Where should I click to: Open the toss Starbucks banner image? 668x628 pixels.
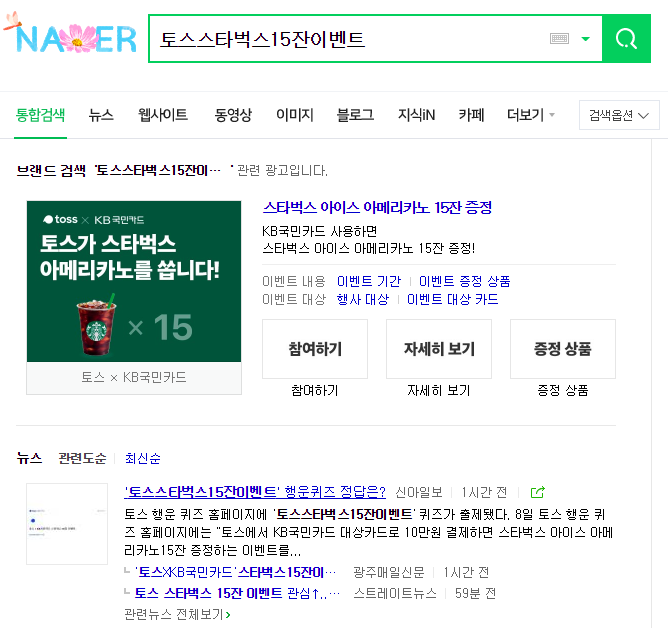click(134, 281)
